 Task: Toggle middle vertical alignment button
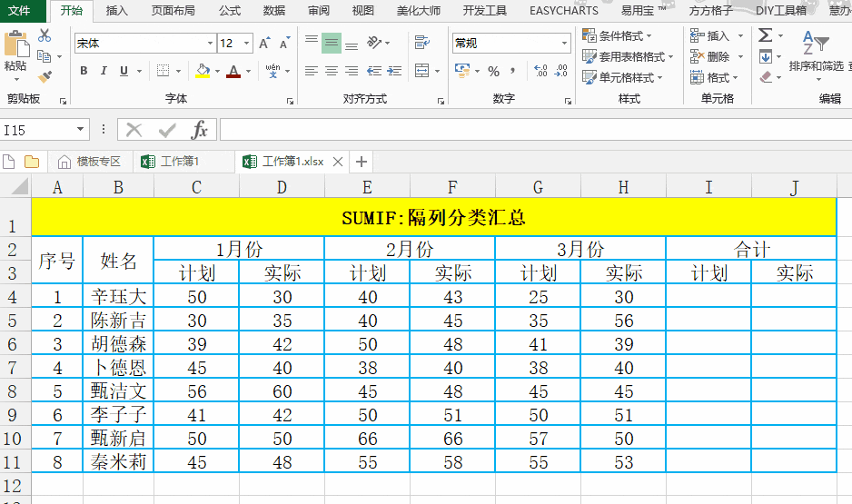tap(331, 43)
